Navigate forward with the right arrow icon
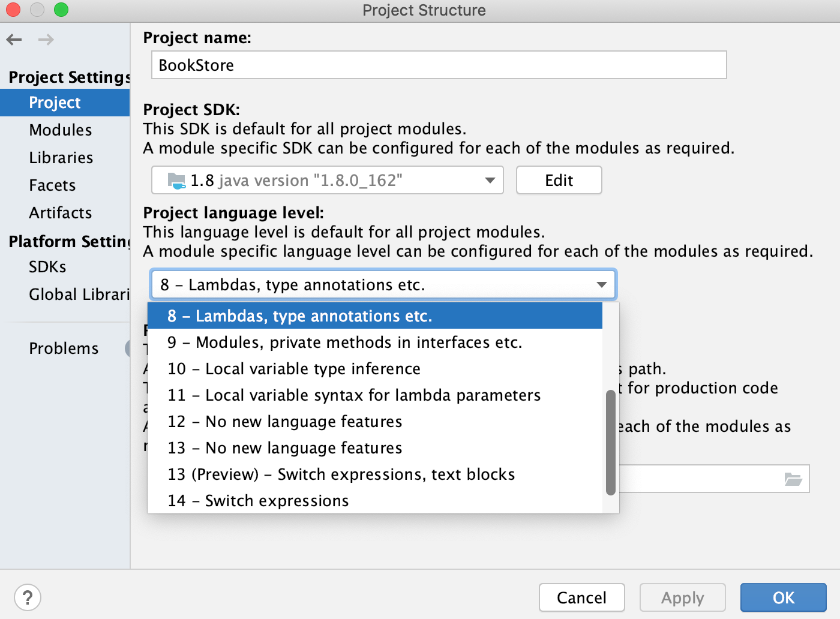This screenshot has height=619, width=840. pos(45,39)
